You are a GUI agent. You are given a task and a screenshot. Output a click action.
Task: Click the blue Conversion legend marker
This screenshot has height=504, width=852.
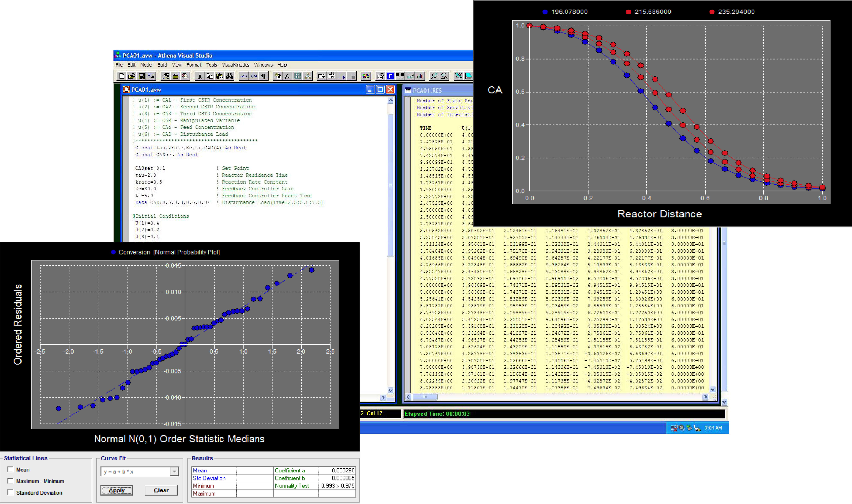(x=113, y=252)
